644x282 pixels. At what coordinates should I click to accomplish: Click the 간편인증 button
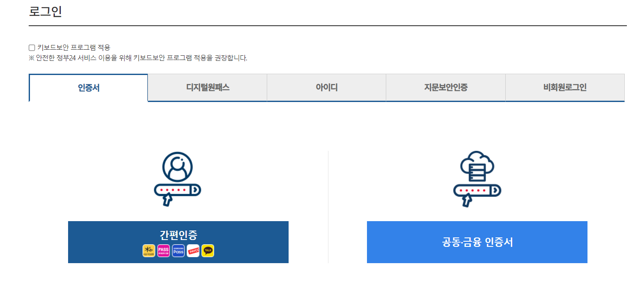[178, 242]
